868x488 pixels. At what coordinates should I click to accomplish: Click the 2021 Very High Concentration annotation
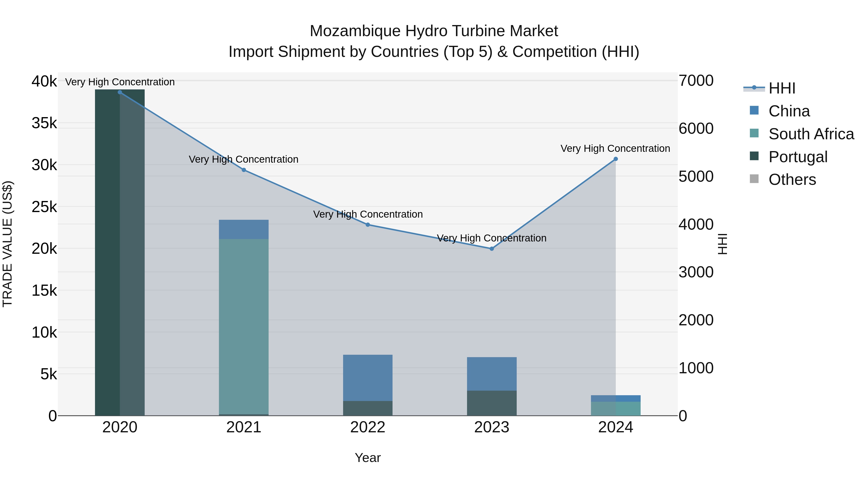(x=244, y=159)
